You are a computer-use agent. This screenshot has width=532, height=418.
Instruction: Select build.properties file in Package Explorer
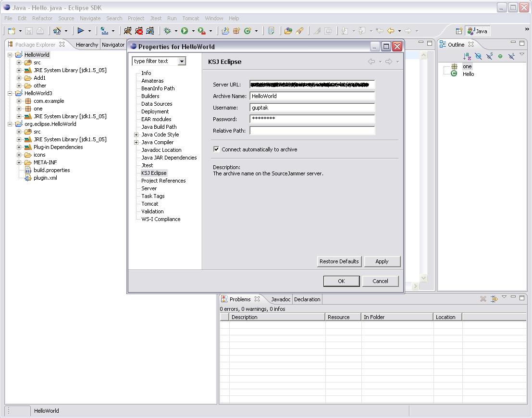[x=51, y=170]
